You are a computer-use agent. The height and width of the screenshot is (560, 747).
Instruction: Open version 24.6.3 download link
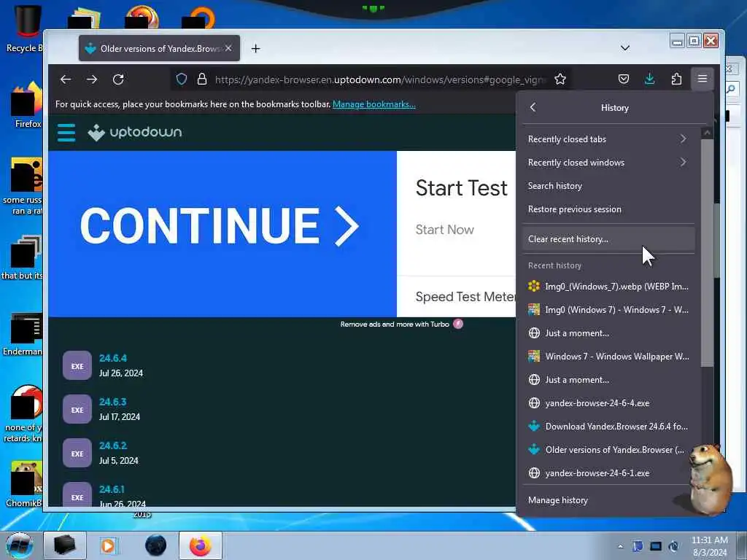point(113,402)
